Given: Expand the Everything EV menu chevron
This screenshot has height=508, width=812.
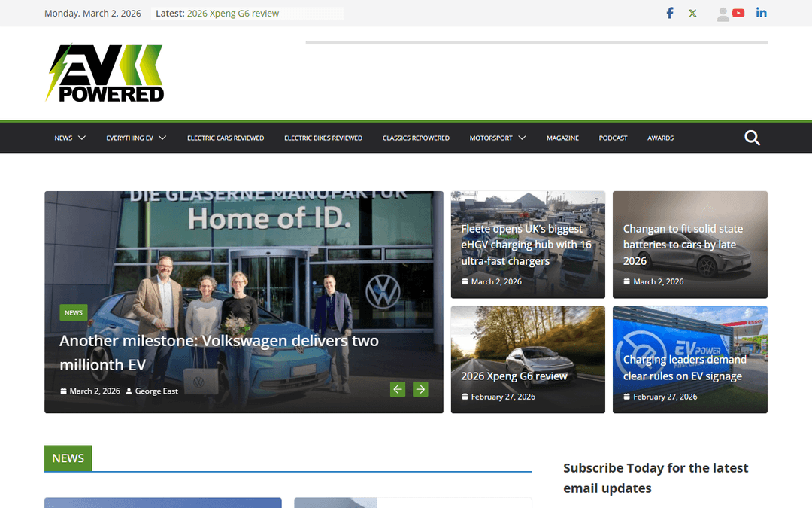Looking at the screenshot, I should pos(162,138).
